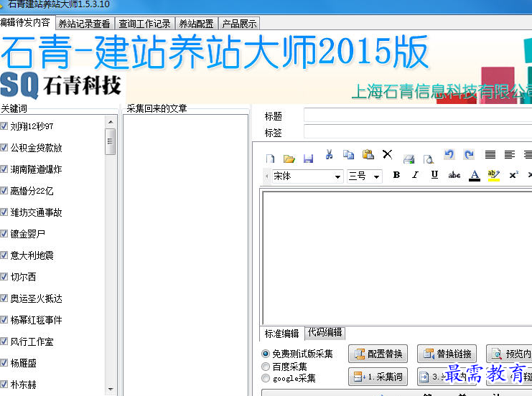Viewport: 532px width, 396px height.
Task: Click keyword list scrollbar down arrow
Action: click(111, 389)
